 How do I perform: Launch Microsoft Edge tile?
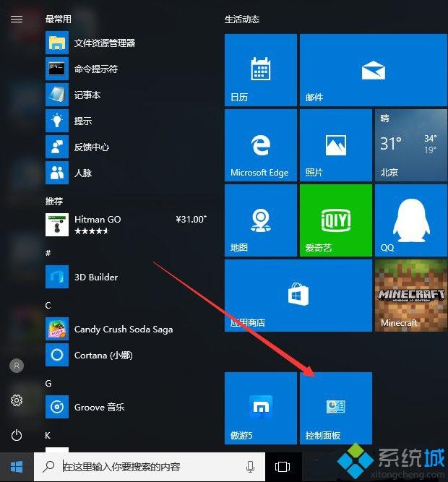(x=261, y=145)
